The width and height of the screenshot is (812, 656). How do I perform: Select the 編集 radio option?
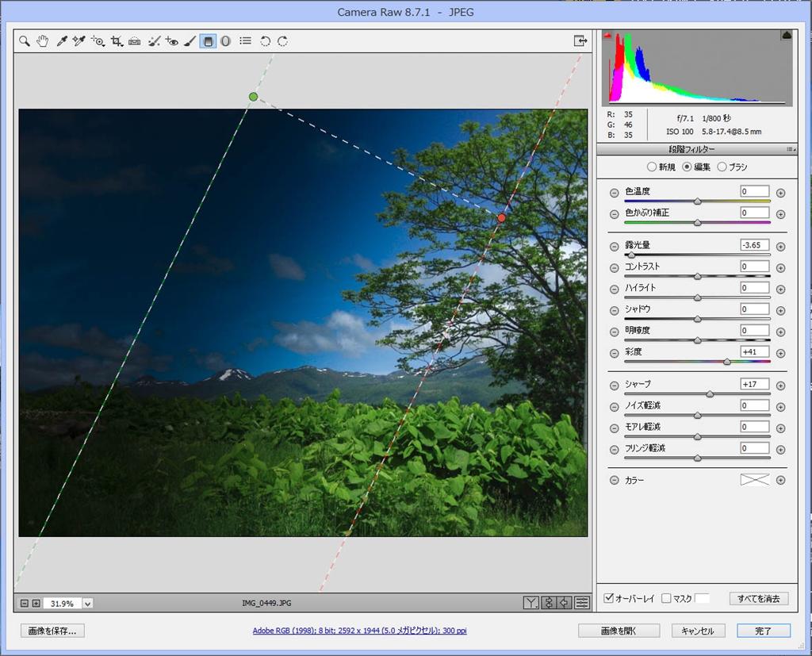click(687, 167)
